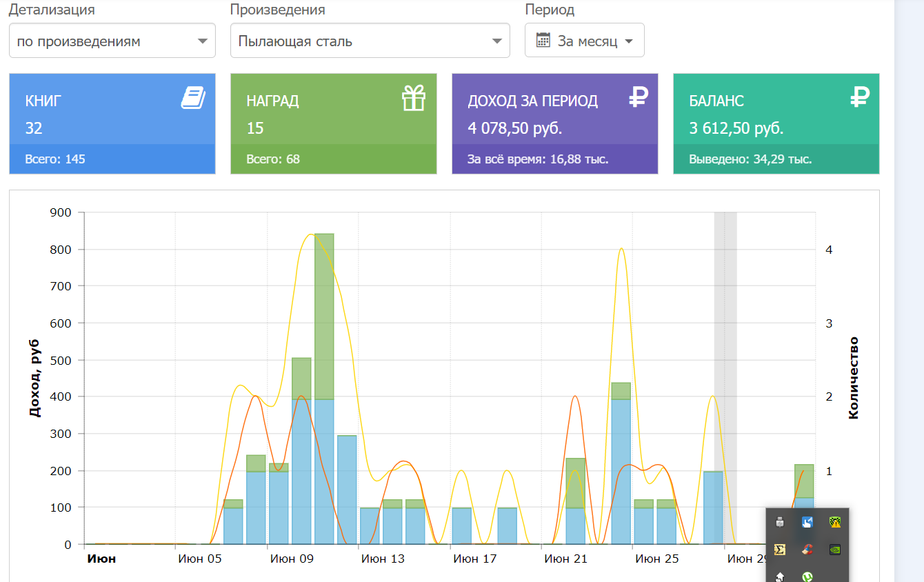The width and height of the screenshot is (924, 582).
Task: Click green shield antivirus warning tray icon
Action: tap(834, 523)
